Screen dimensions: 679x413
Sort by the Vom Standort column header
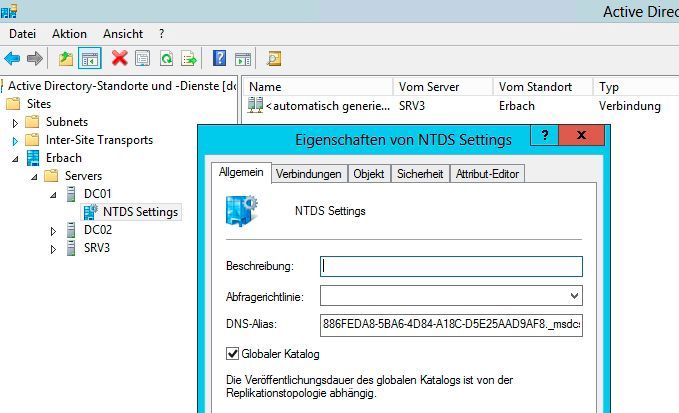coord(543,87)
